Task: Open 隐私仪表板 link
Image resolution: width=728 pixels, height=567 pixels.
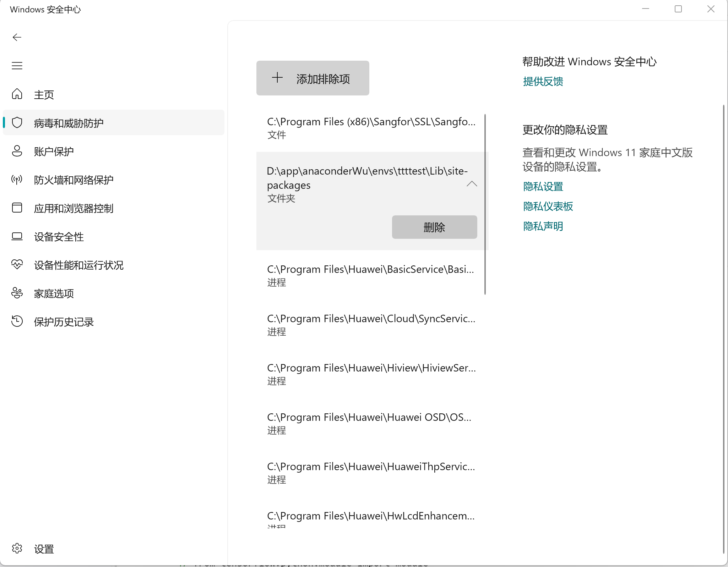Action: click(547, 207)
